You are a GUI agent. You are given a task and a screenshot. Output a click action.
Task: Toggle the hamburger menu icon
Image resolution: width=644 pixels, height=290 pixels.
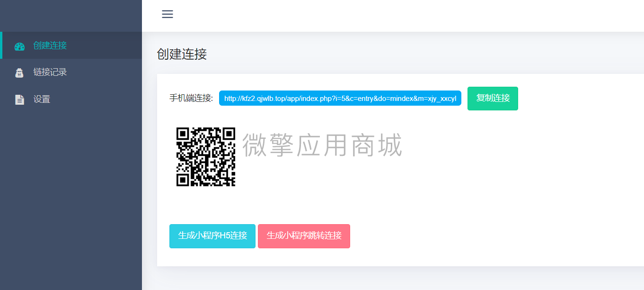[x=168, y=14]
